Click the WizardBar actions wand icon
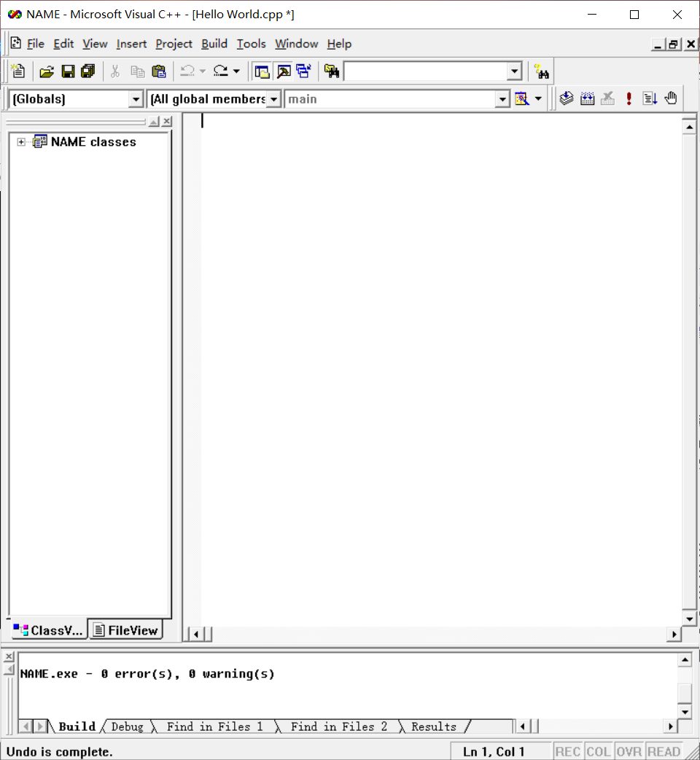700x760 pixels. [x=522, y=99]
